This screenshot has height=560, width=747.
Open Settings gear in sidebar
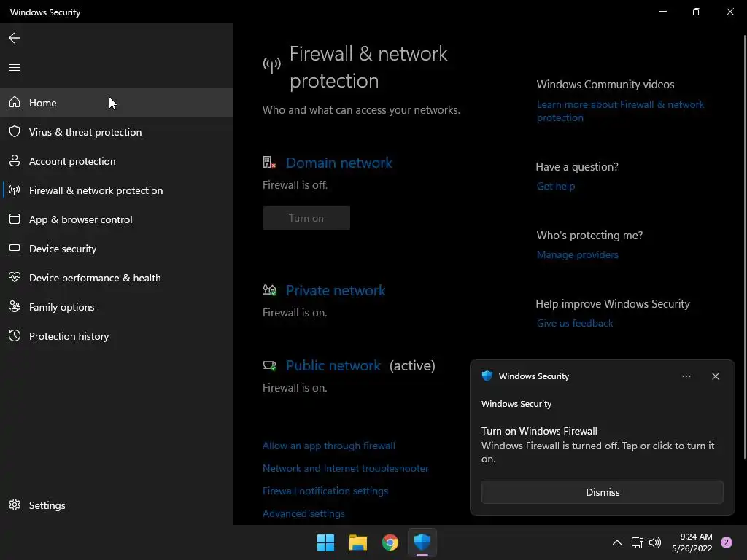15,505
